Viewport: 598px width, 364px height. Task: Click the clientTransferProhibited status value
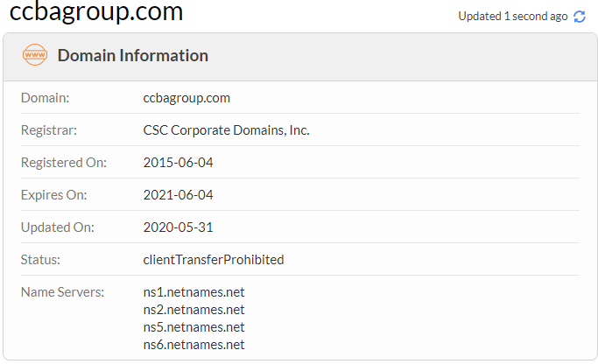pyautogui.click(x=214, y=260)
